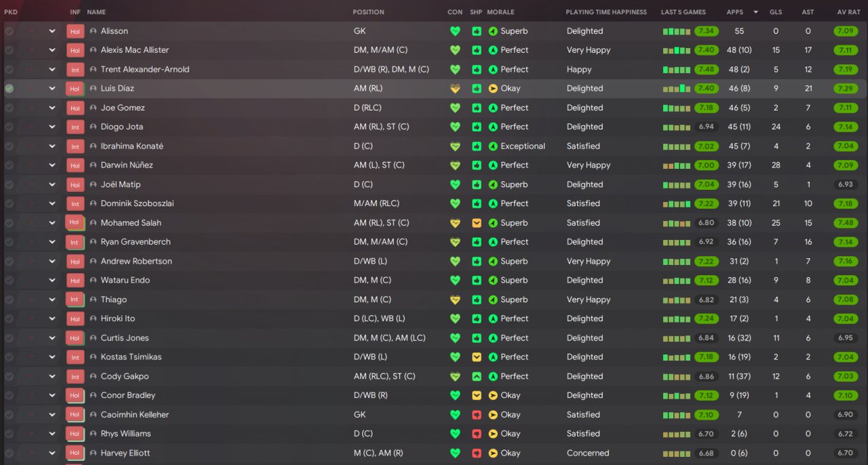Click Caoimhin Kelleher's red match sharpness icon
This screenshot has height=465, width=868.
[477, 415]
